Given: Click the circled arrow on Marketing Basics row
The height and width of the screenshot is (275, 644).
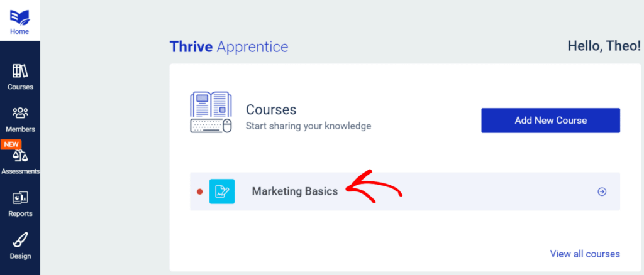Looking at the screenshot, I should click(602, 191).
